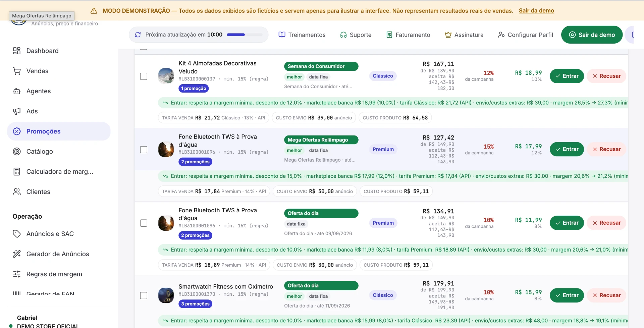Screen dimensions: 644x328
Task: Open Catálogo in the sidebar
Action: [59, 151]
